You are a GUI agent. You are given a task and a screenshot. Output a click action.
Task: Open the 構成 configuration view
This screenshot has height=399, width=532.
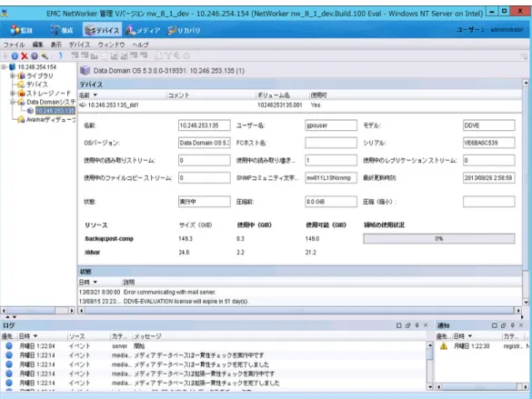point(62,30)
